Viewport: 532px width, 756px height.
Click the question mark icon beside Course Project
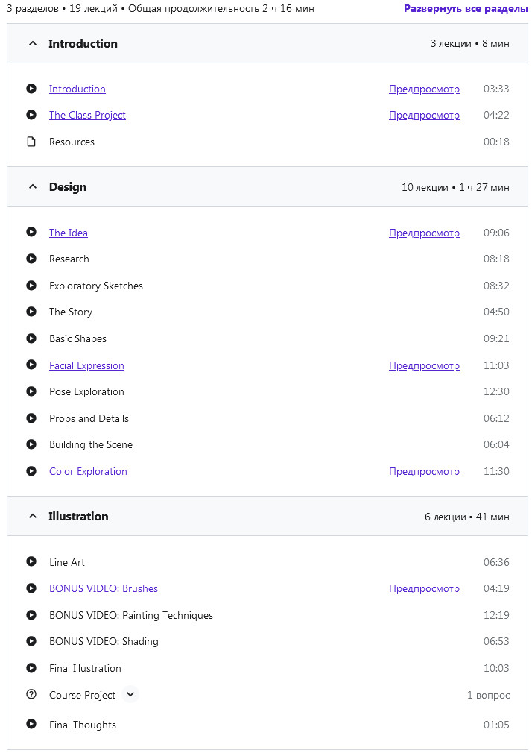pos(31,695)
